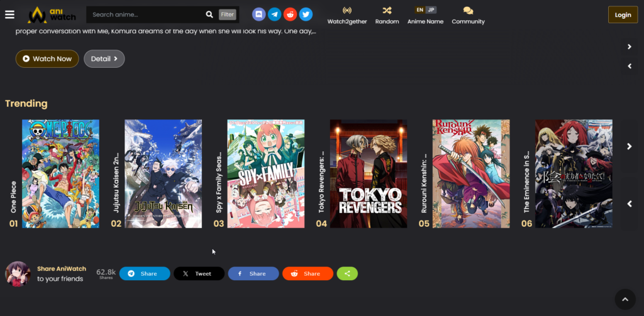The image size is (644, 316).
Task: Open Watch2gether
Action: tap(347, 16)
